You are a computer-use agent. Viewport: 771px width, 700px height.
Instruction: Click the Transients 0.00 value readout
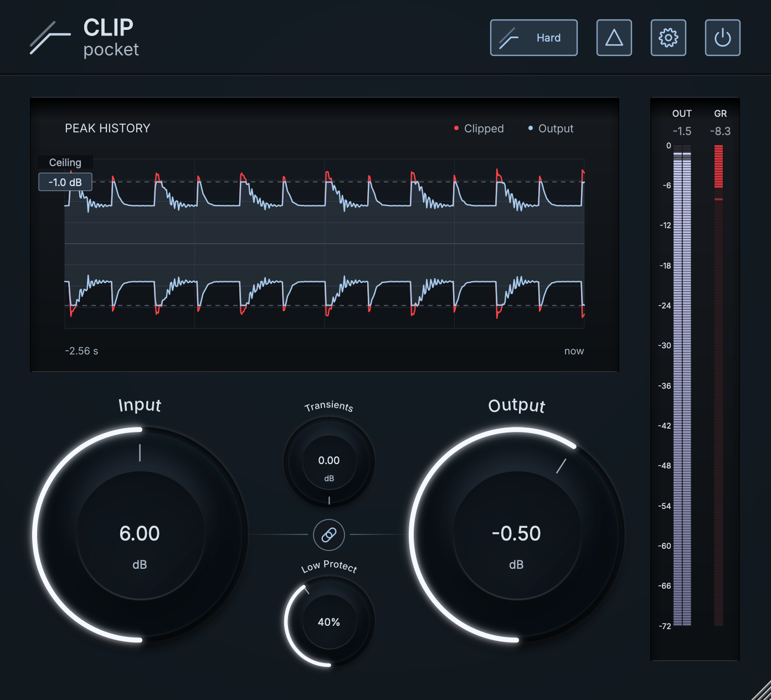click(329, 461)
